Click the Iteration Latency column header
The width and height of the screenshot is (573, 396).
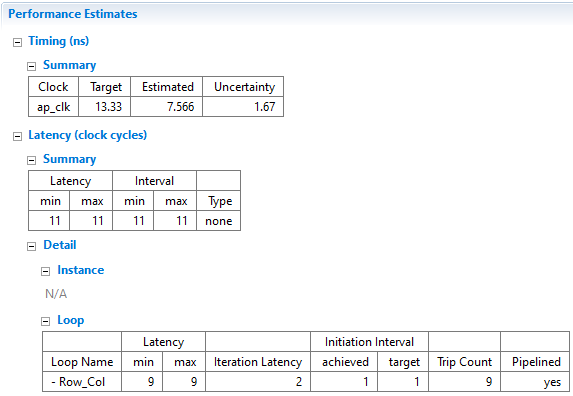[258, 362]
